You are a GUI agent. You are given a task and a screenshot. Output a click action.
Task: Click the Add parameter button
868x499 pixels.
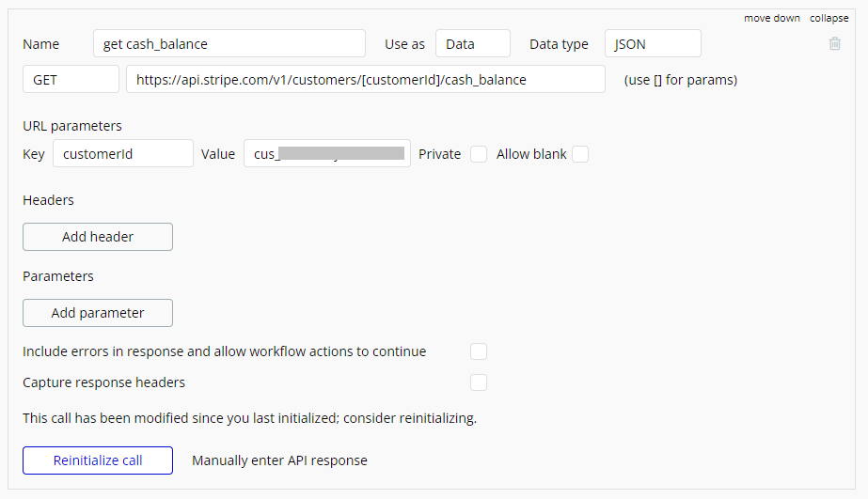pos(98,313)
